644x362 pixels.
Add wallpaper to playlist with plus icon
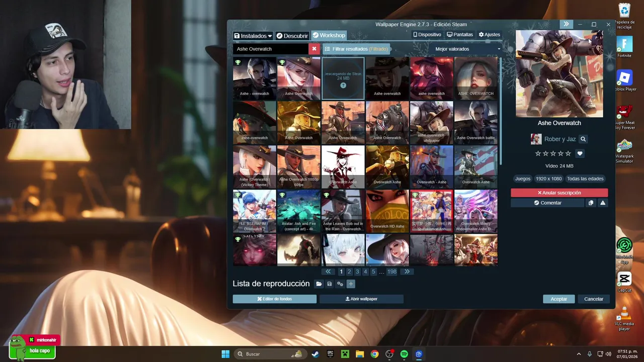(x=351, y=284)
